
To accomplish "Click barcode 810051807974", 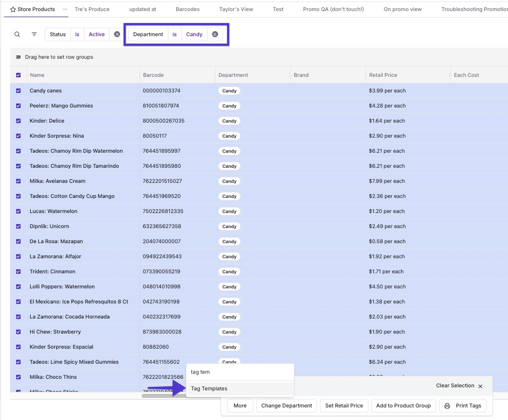I will (161, 106).
